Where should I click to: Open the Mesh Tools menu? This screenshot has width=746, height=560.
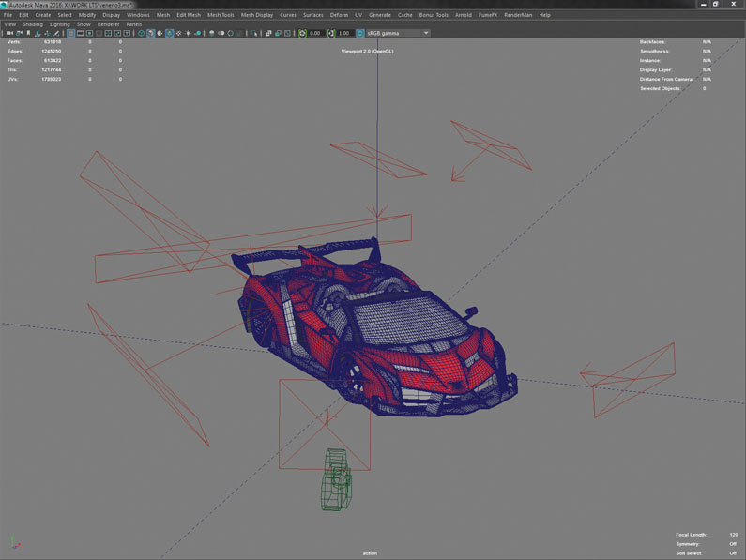point(221,15)
